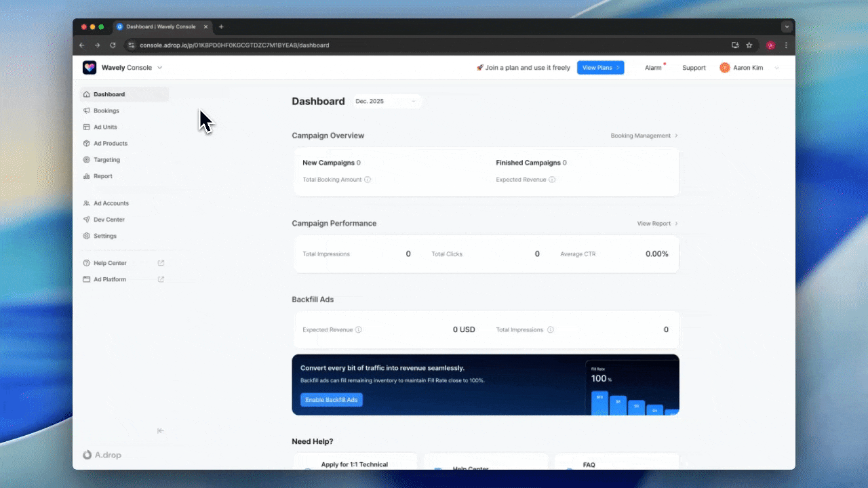Click the Ad Accounts people icon
Image resolution: width=868 pixels, height=488 pixels.
[88, 203]
